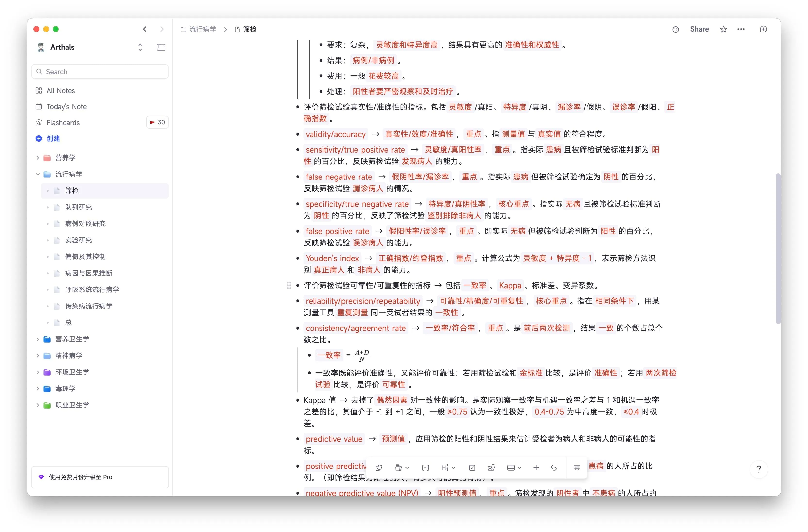
Task: Go back with the left arrow
Action: pyautogui.click(x=145, y=29)
